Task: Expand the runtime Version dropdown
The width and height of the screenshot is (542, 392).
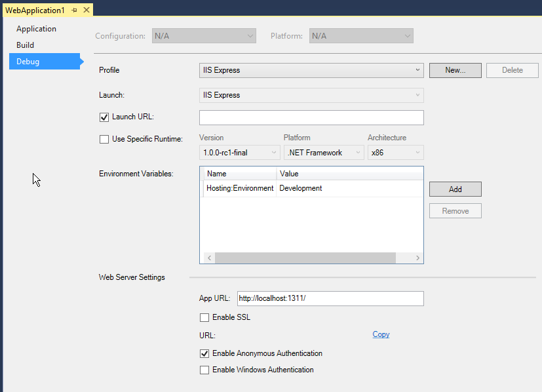Action: (x=240, y=153)
